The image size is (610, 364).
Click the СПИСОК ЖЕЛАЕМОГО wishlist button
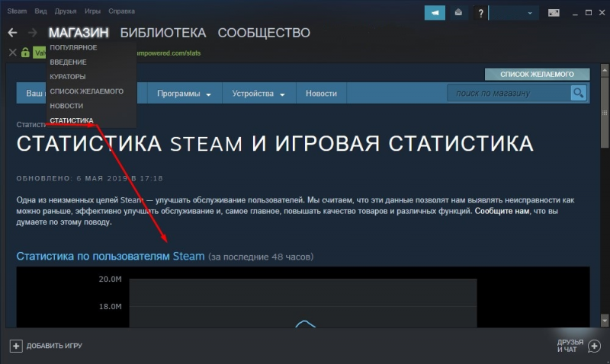click(537, 74)
